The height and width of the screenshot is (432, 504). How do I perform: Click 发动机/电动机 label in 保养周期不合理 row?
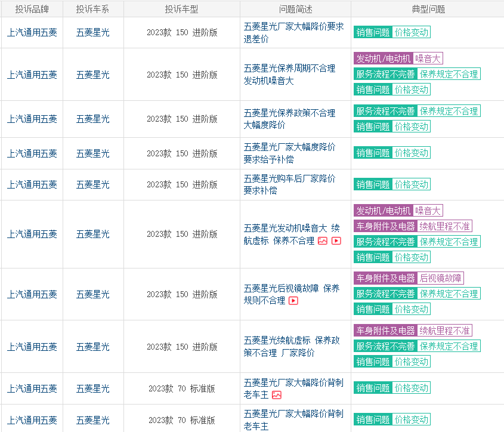[384, 58]
